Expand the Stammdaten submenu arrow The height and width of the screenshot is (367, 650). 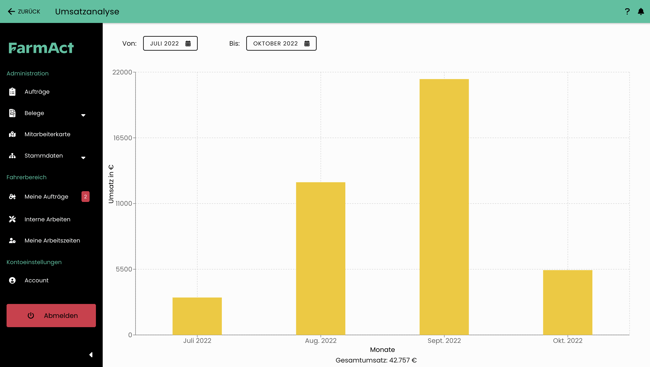[x=83, y=158]
